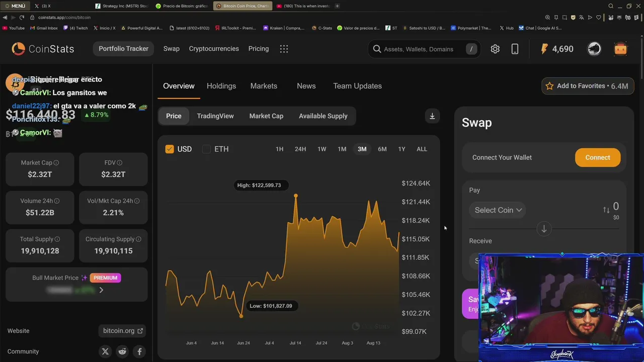Open the YouTube bookmark
Viewport: 644px width, 362px height.
click(14, 28)
